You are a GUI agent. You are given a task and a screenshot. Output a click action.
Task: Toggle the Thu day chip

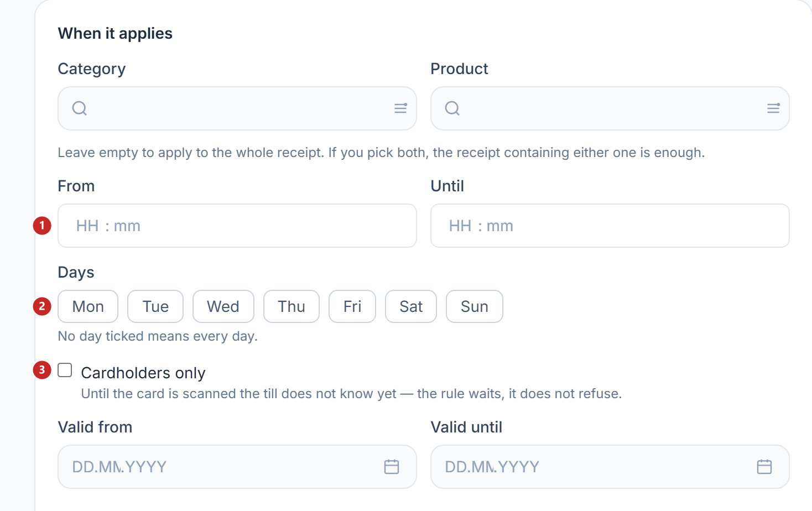point(292,306)
